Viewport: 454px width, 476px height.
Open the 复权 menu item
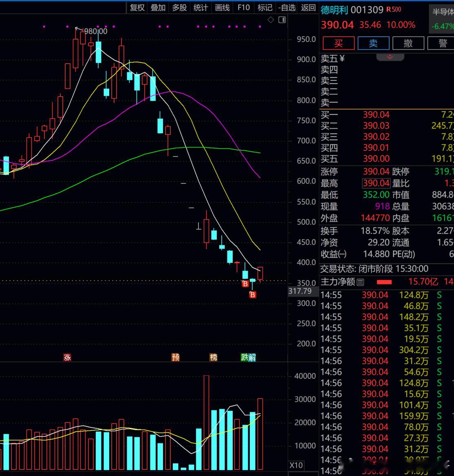(137, 8)
